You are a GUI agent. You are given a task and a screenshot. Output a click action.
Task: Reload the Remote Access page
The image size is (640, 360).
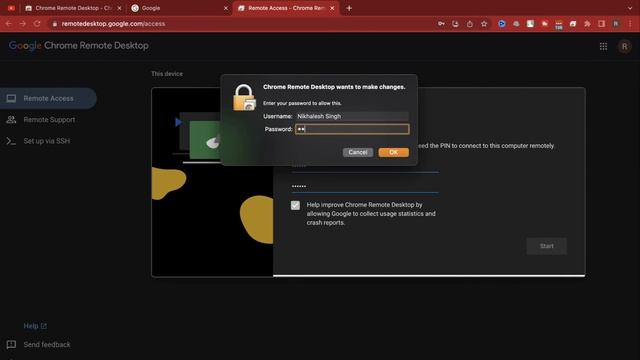[x=37, y=24]
